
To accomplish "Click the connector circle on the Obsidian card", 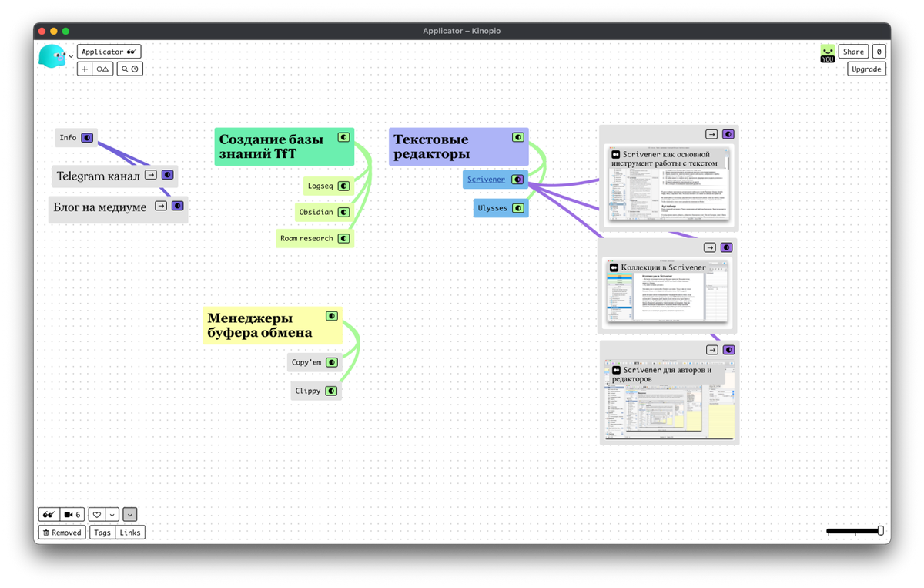I will coord(343,212).
